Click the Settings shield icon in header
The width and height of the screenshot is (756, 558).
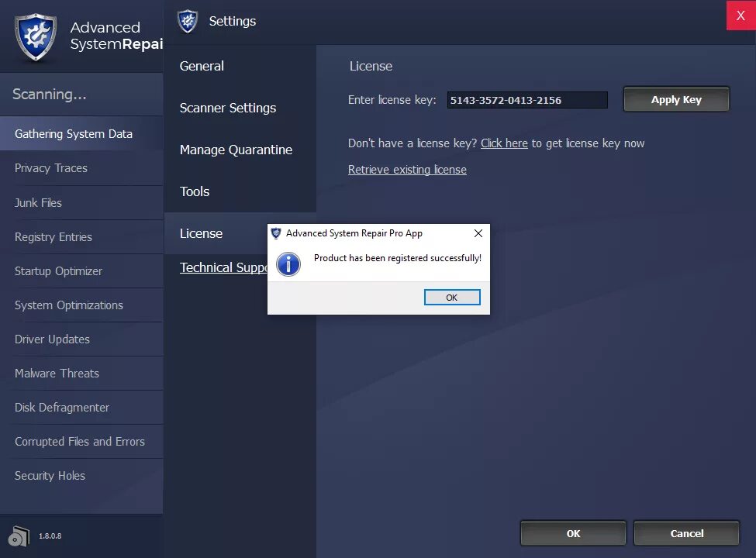(x=188, y=21)
